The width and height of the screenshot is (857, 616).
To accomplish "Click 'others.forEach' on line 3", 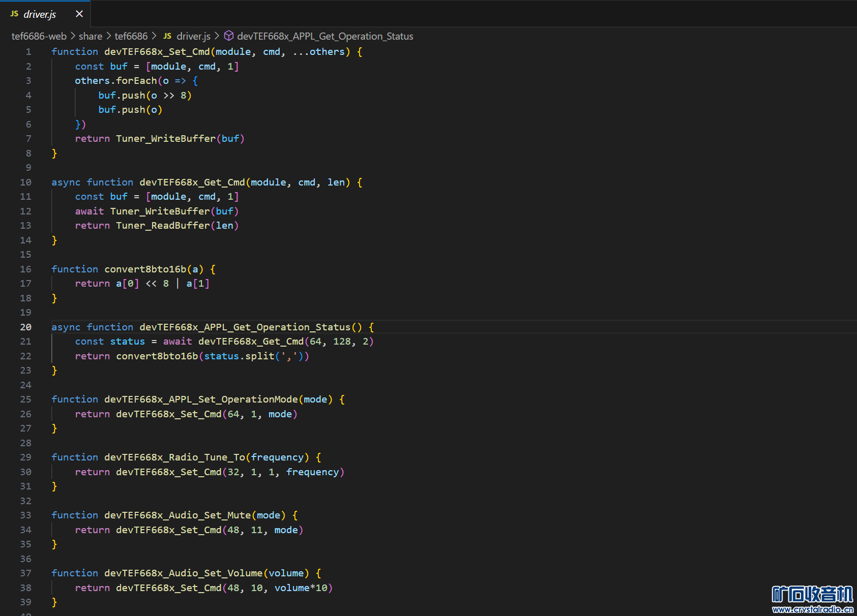I will coord(116,81).
